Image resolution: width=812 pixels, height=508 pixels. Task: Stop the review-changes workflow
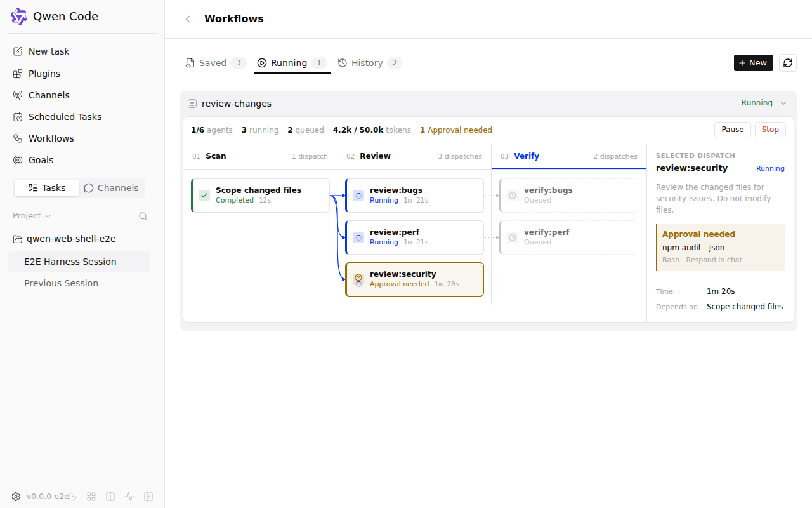[x=770, y=130]
